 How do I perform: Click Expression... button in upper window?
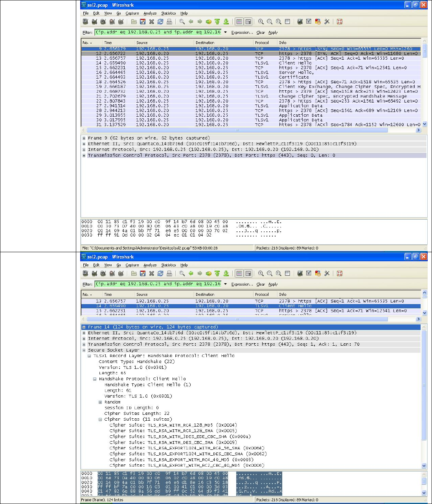pyautogui.click(x=242, y=33)
